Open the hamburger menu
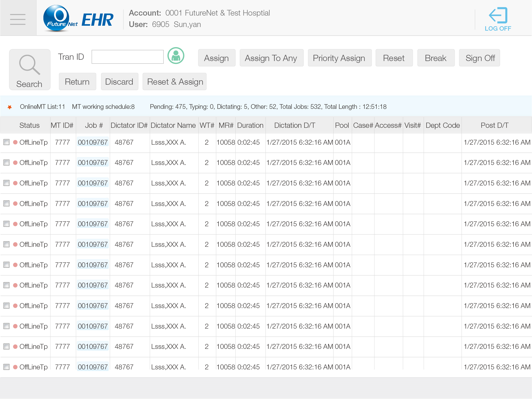The height and width of the screenshot is (399, 532). [x=18, y=19]
